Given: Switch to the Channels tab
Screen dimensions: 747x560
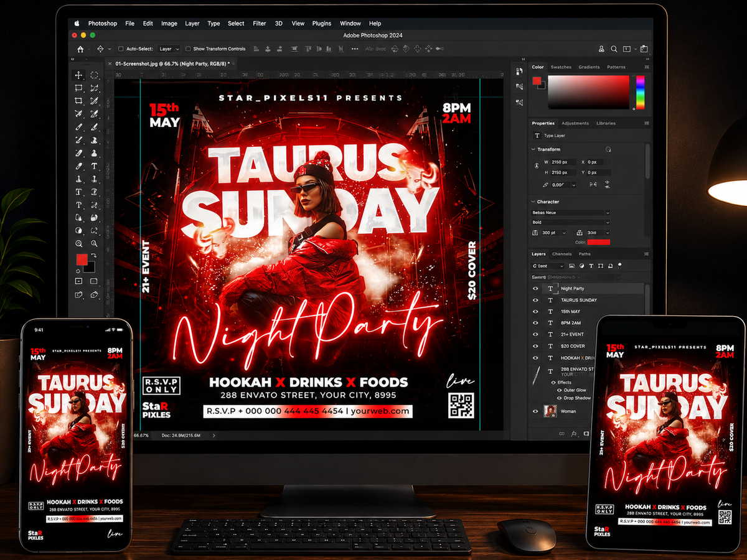Looking at the screenshot, I should [x=562, y=254].
